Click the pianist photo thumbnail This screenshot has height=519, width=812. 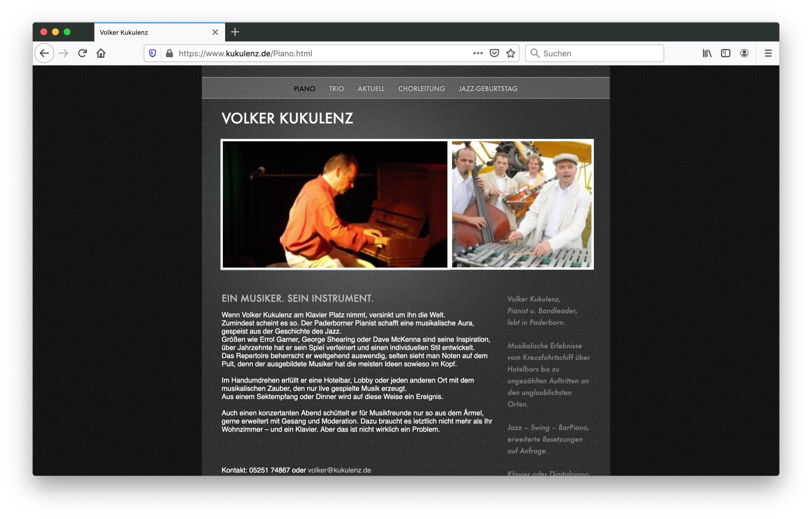tap(335, 204)
